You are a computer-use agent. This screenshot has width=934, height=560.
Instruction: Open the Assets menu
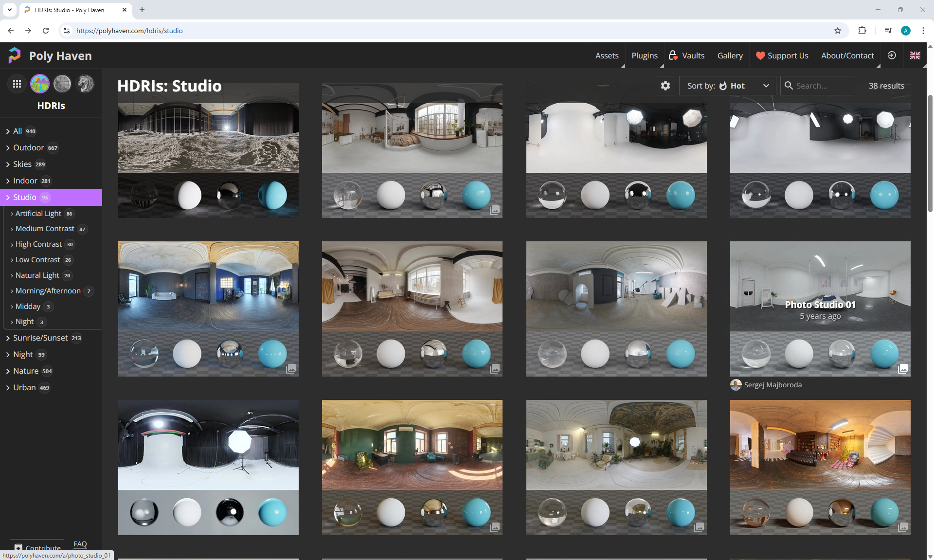607,55
